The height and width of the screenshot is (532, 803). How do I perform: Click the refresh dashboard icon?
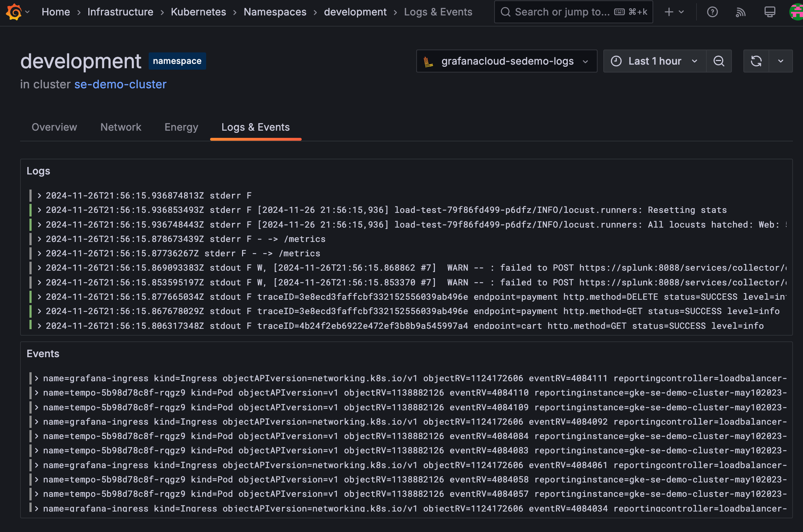point(756,61)
